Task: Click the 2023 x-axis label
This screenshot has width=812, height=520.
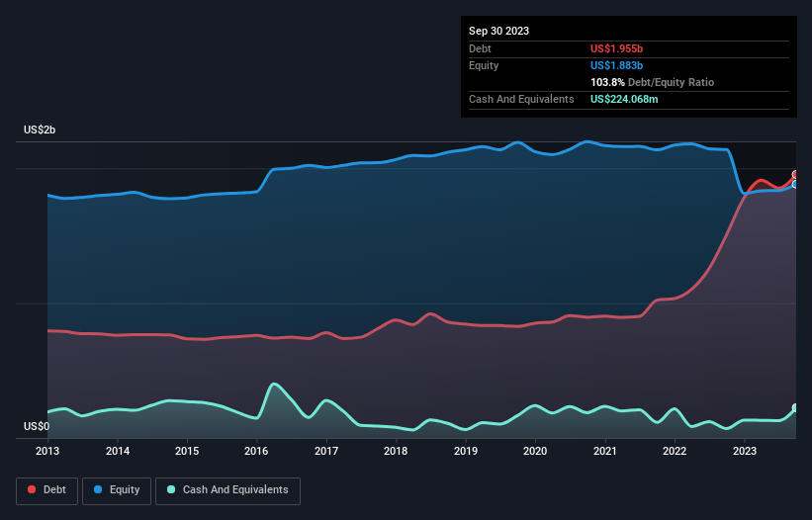Action: click(744, 451)
